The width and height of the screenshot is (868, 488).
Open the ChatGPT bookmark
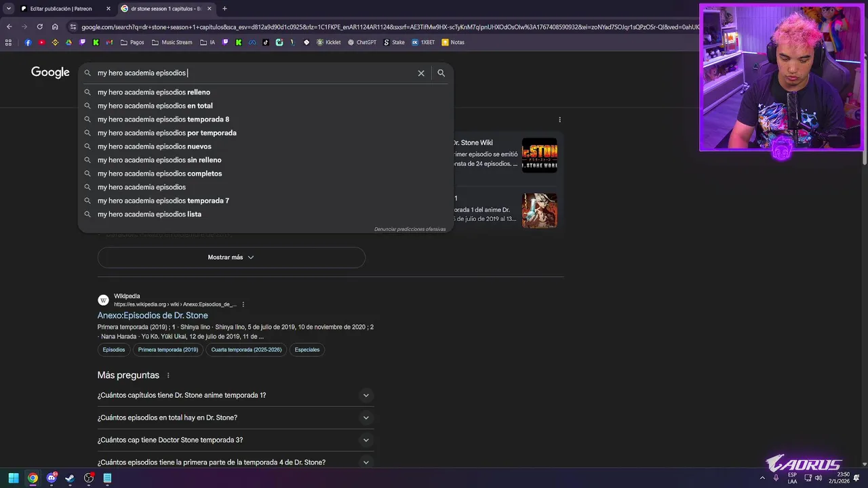pyautogui.click(x=362, y=42)
